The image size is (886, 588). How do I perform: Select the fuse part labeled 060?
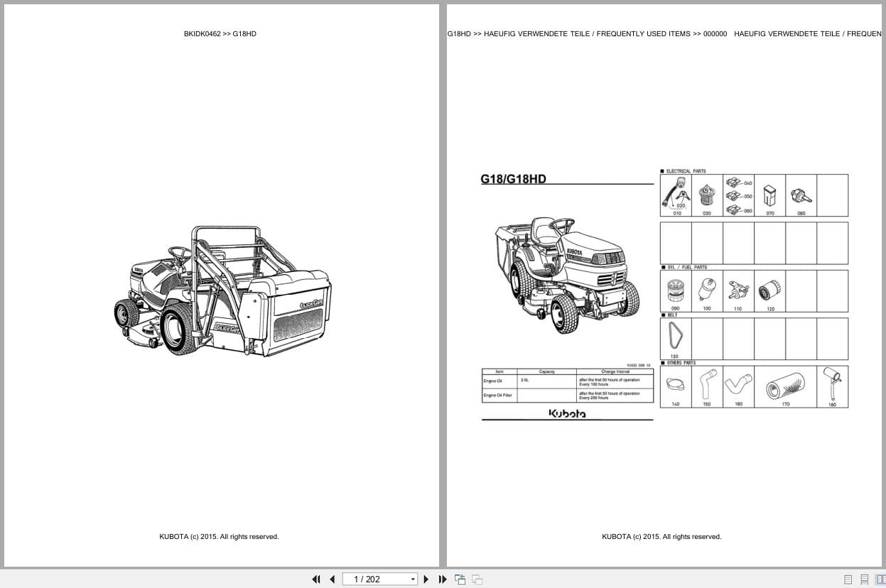[x=735, y=209]
